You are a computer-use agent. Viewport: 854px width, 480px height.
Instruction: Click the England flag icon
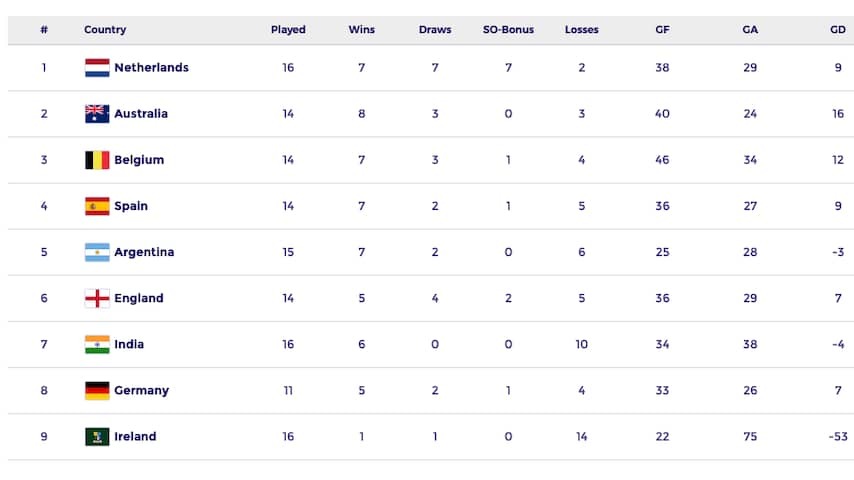[97, 299]
